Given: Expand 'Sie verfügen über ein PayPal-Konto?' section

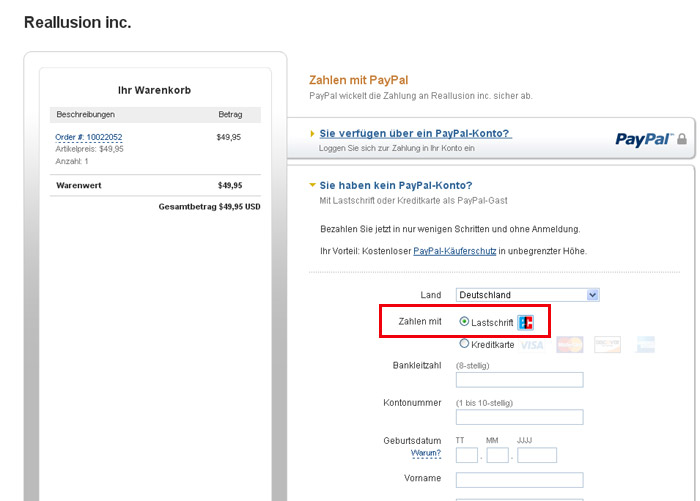Looking at the screenshot, I should pos(415,134).
